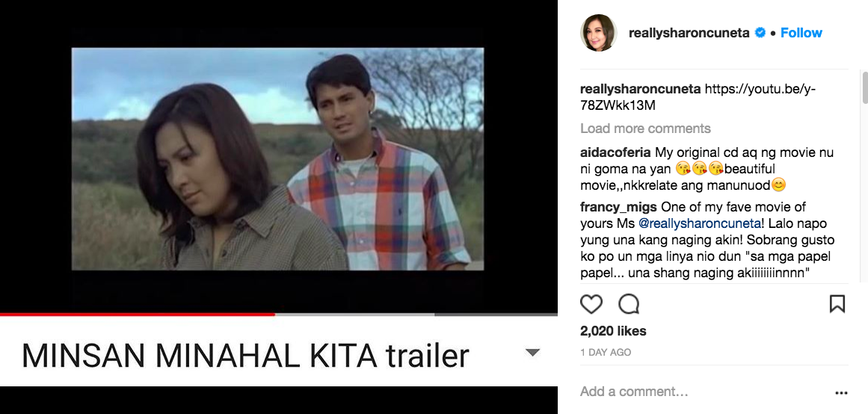The height and width of the screenshot is (414, 868).
Task: Click the movie trailer video frame
Action: tap(277, 159)
